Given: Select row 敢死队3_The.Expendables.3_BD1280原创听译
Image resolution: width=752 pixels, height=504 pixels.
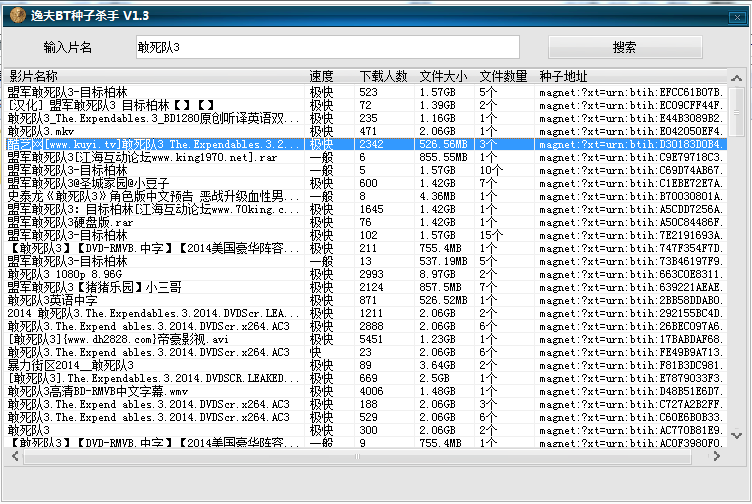Looking at the screenshot, I should pos(365,118).
